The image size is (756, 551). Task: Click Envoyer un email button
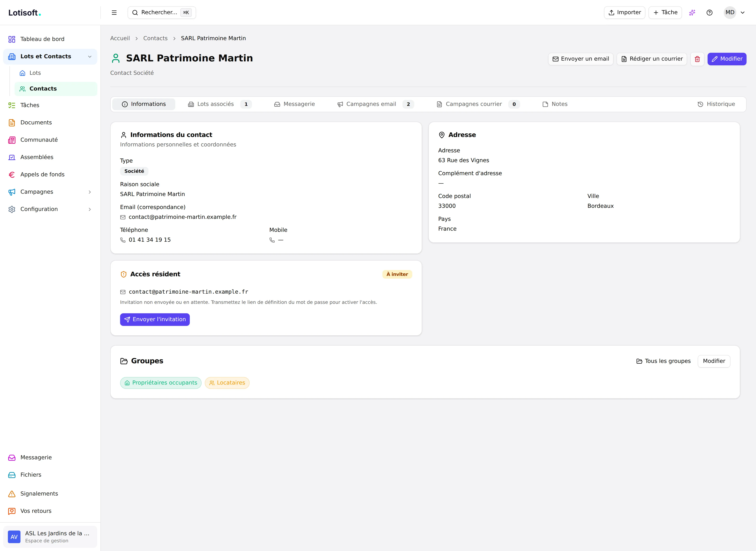coord(581,59)
